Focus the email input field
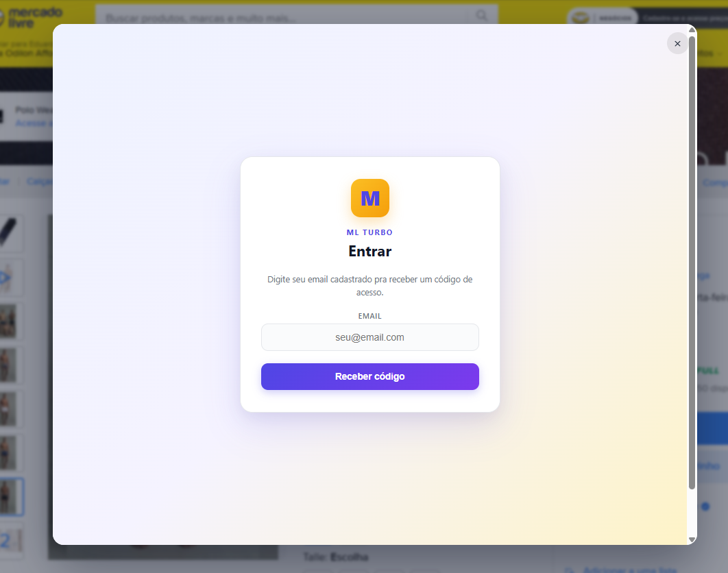Screen dimensions: 728x573 pos(370,337)
